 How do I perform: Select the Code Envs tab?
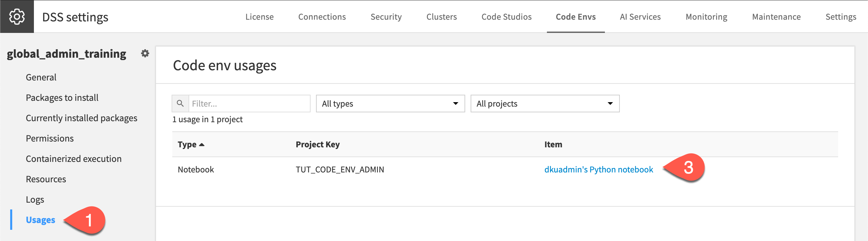point(576,17)
